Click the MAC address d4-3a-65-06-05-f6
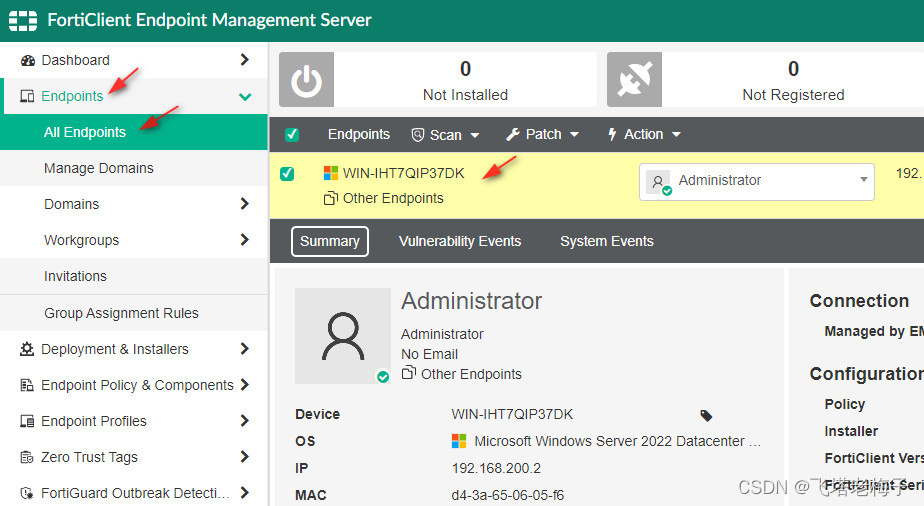 tap(507, 495)
